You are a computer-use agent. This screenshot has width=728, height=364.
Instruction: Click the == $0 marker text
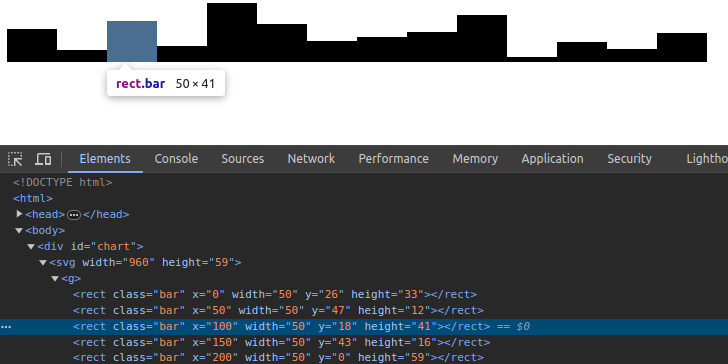click(514, 326)
